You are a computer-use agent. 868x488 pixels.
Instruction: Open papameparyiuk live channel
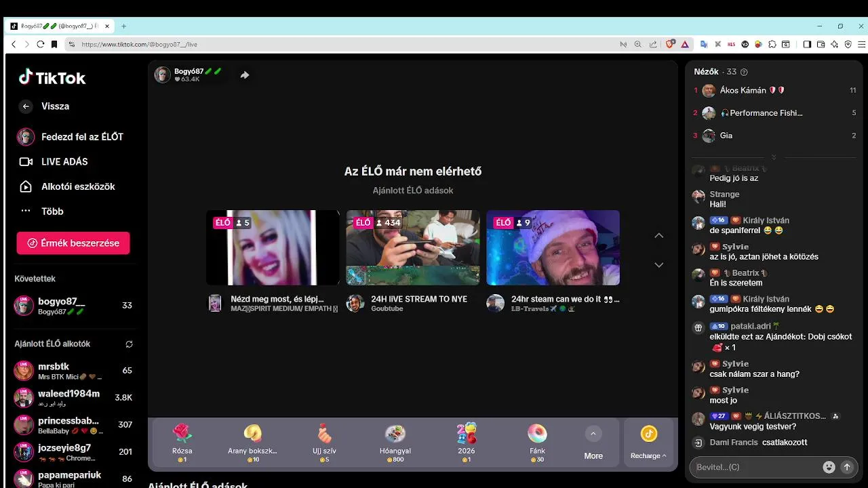tap(73, 479)
